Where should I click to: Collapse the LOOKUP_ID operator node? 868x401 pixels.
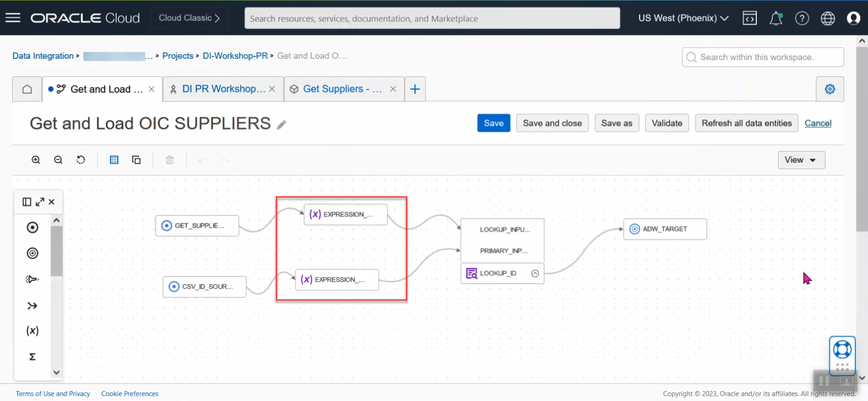[535, 274]
